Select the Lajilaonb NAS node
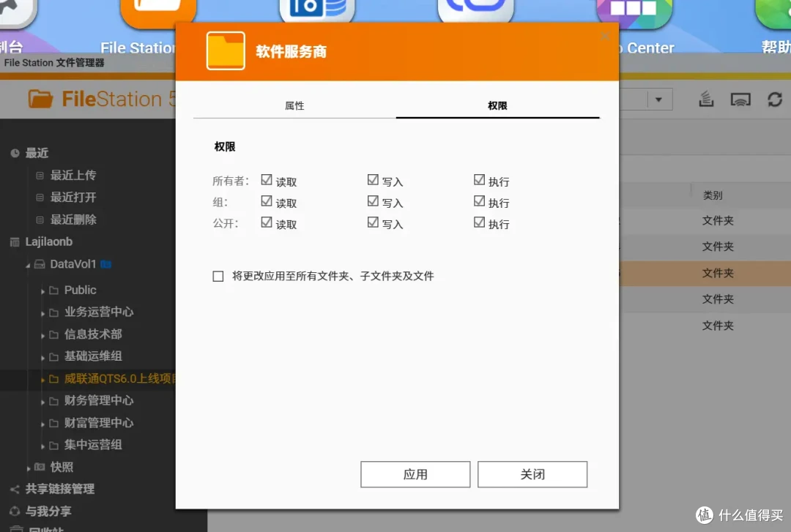 (x=49, y=241)
